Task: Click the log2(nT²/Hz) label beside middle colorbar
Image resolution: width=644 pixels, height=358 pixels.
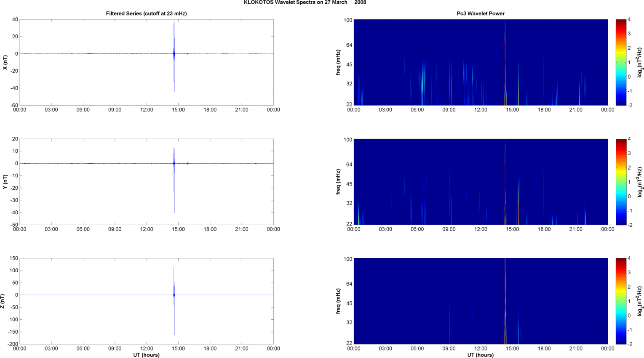Action: (640, 182)
